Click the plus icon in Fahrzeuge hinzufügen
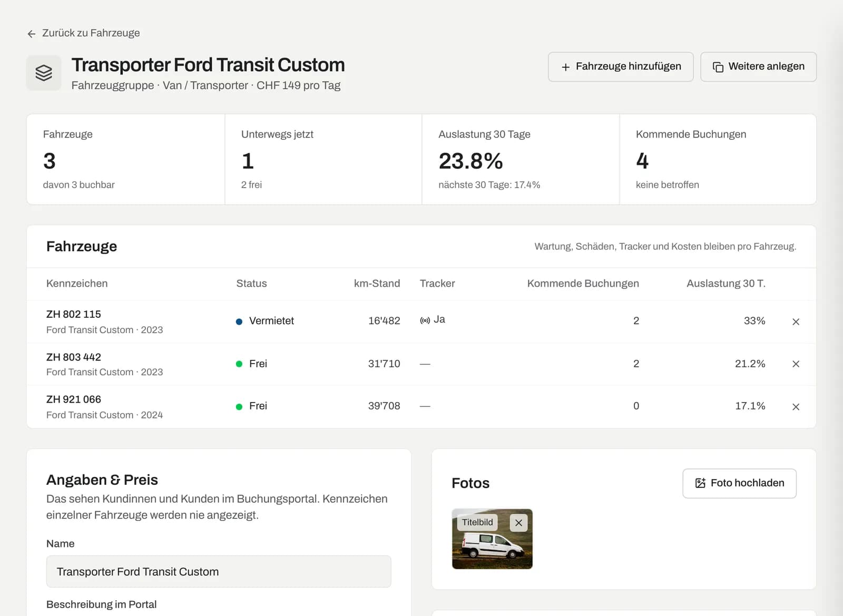The height and width of the screenshot is (616, 843). click(x=565, y=67)
